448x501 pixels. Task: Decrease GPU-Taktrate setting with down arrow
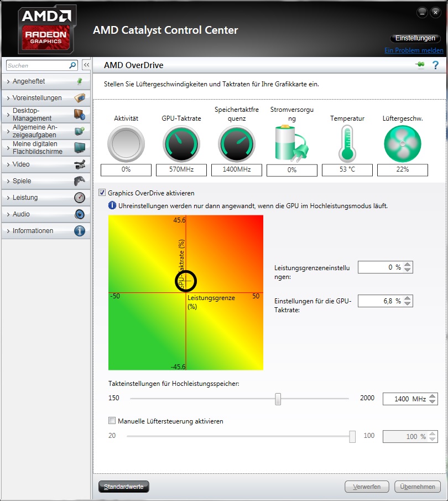pyautogui.click(x=408, y=303)
